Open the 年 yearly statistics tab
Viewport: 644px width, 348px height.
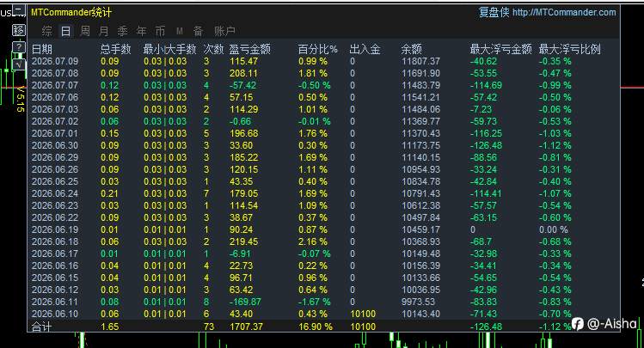coord(141,31)
